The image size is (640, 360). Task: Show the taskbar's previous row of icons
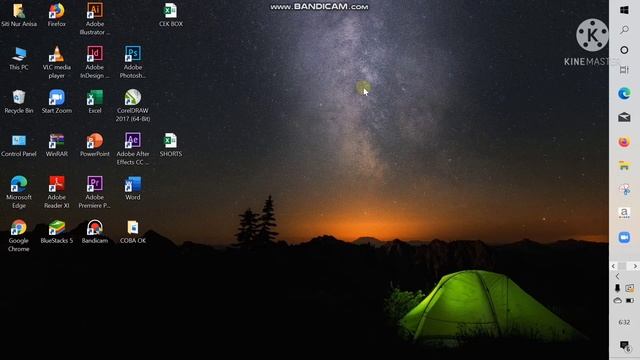point(613,266)
